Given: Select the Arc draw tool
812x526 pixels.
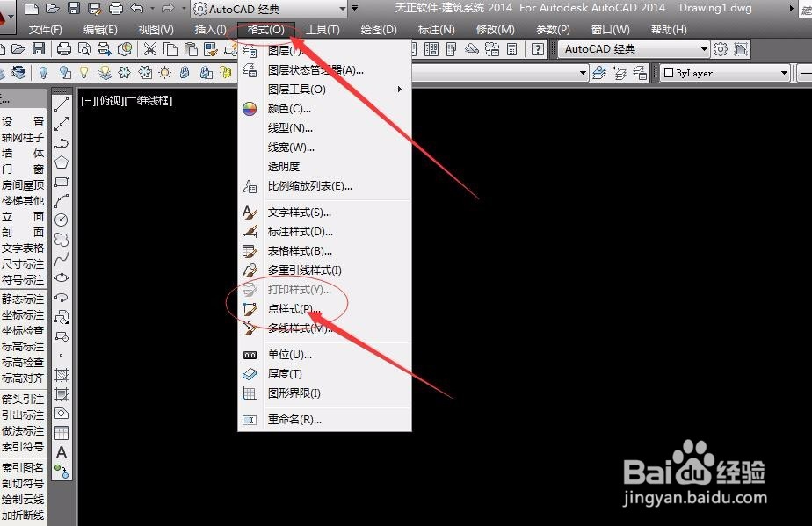Looking at the screenshot, I should pyautogui.click(x=62, y=201).
